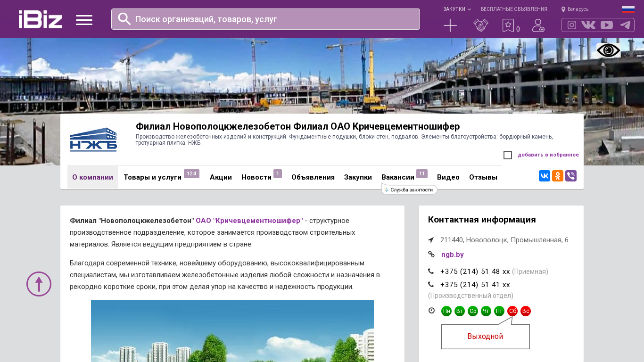Open the Telegram channel

click(625, 25)
